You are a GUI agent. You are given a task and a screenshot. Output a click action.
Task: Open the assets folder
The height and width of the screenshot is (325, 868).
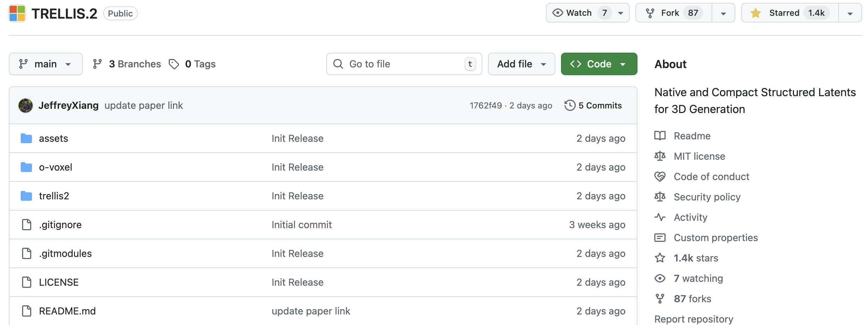click(53, 138)
